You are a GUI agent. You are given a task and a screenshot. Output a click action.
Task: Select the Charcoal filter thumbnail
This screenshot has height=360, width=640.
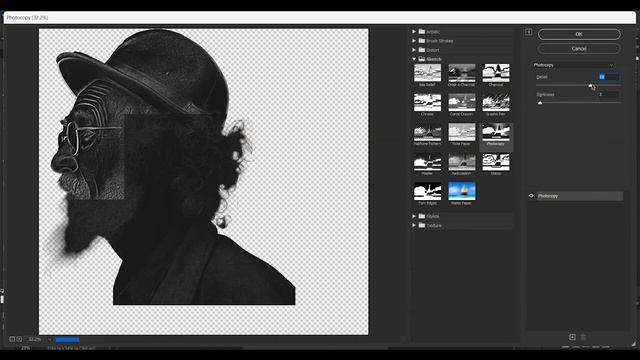(x=496, y=73)
